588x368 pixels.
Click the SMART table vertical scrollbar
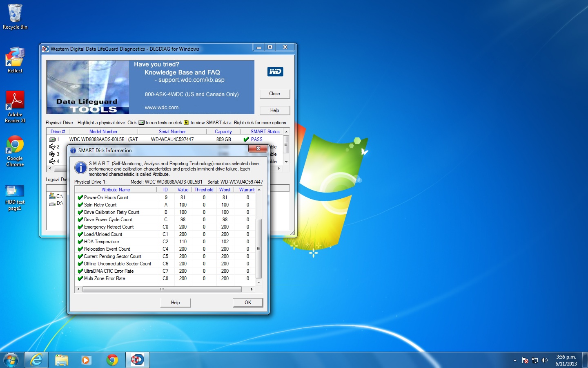258,249
